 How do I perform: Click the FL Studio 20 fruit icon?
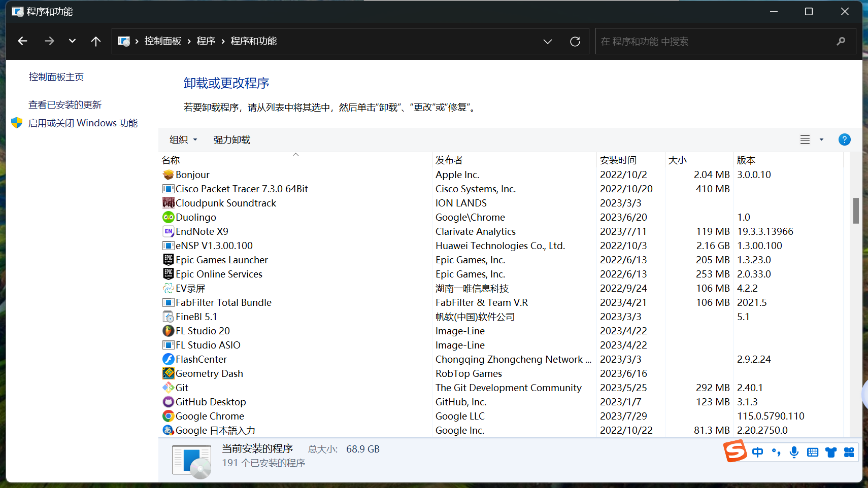pyautogui.click(x=169, y=331)
